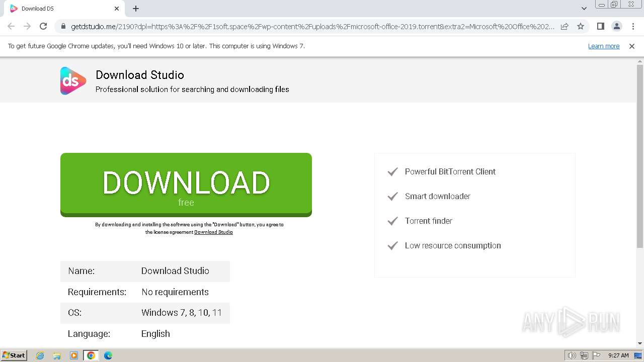Click the scrollbar down arrow
This screenshot has height=362, width=644.
tap(640, 343)
